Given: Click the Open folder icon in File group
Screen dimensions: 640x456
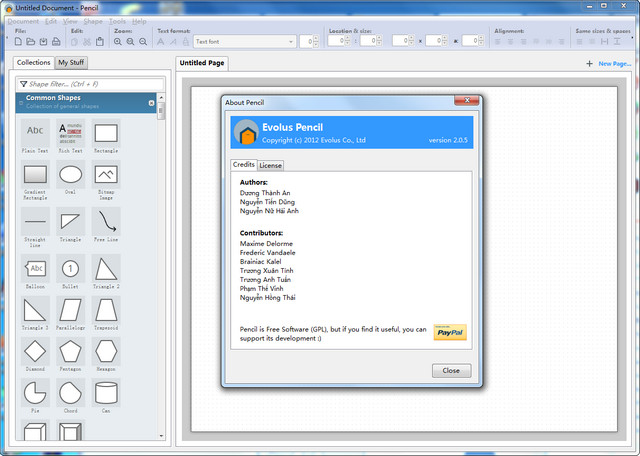Looking at the screenshot, I should tap(31, 41).
